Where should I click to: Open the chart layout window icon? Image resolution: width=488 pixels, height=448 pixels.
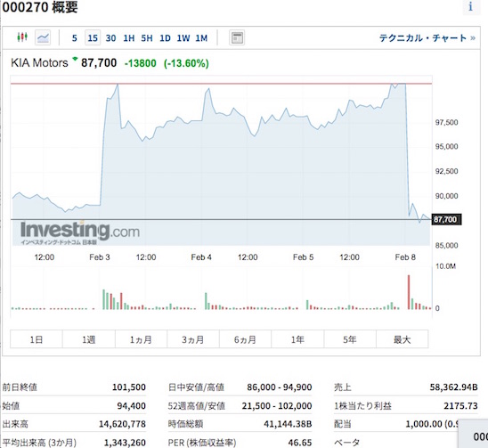point(237,37)
